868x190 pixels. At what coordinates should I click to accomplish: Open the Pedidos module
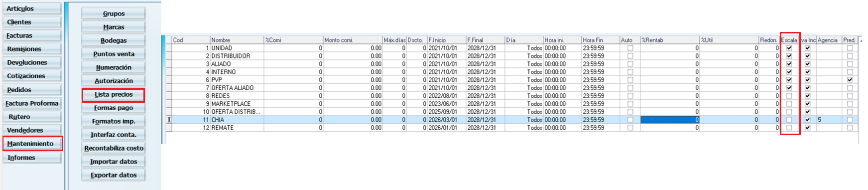[x=32, y=90]
